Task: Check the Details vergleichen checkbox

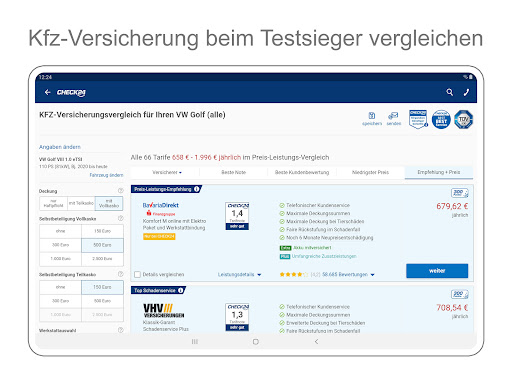Action: click(137, 274)
